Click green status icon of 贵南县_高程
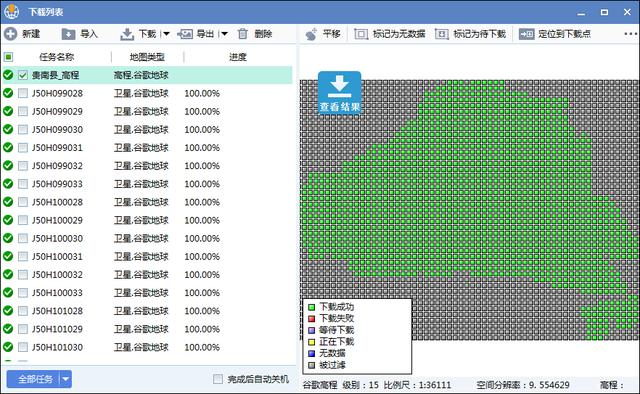This screenshot has width=640, height=394. click(x=8, y=75)
